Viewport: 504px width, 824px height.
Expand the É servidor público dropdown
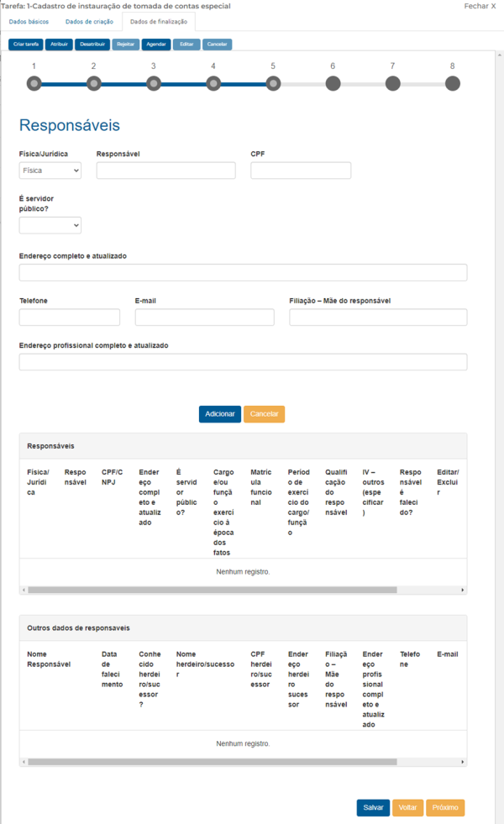coord(50,225)
